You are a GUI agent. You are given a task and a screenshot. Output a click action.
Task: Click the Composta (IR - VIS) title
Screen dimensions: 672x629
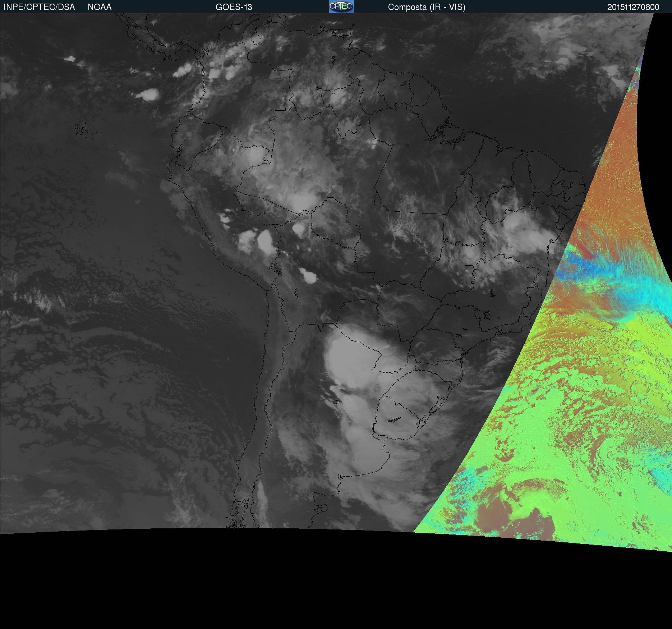tap(427, 7)
